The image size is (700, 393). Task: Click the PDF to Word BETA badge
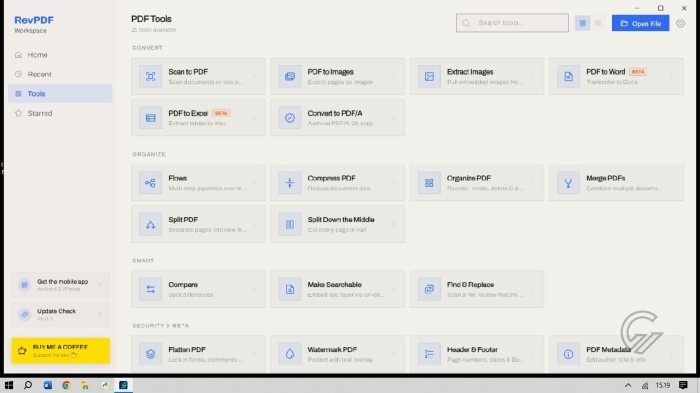pyautogui.click(x=638, y=71)
